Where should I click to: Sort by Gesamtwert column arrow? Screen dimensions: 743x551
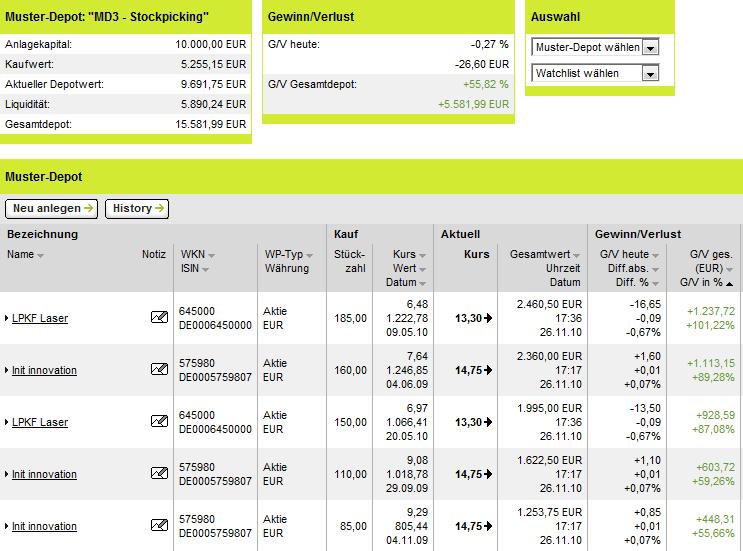(x=577, y=255)
